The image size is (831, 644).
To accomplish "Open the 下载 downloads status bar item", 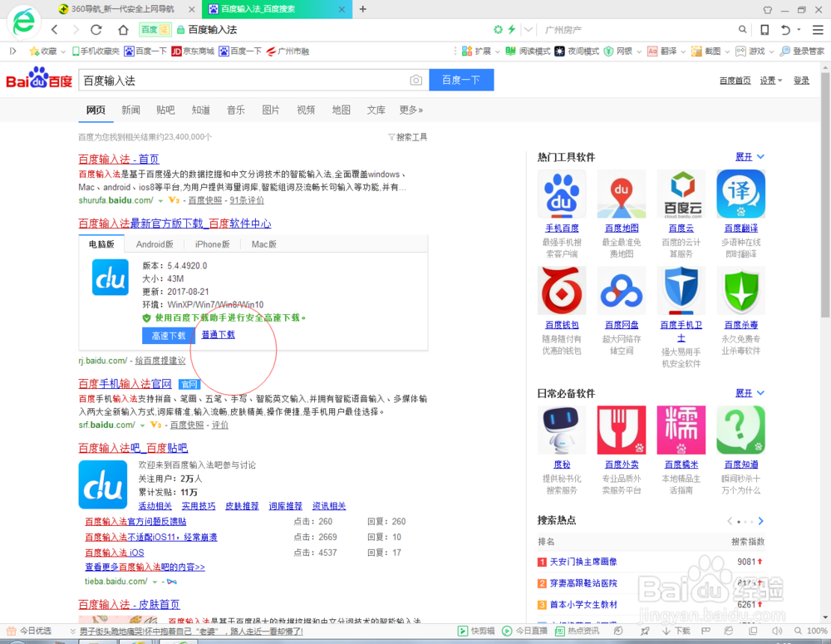I will click(x=676, y=631).
